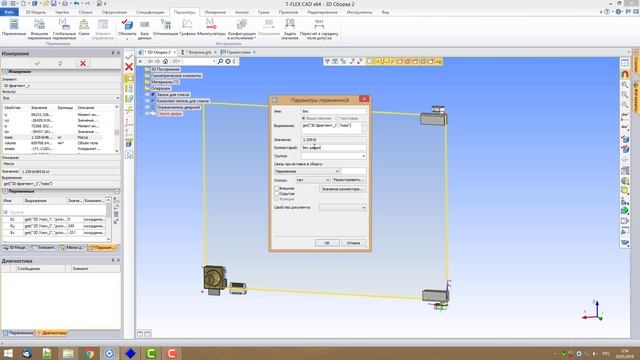Click the search icon in model tree toolbar
This screenshot has height=360, width=640.
(x=220, y=61)
